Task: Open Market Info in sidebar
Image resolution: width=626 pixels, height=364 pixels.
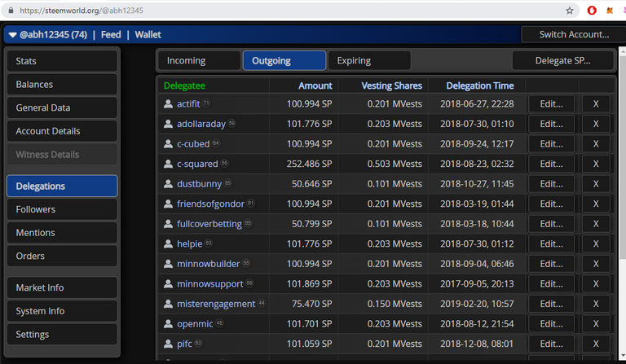Action: coord(62,287)
